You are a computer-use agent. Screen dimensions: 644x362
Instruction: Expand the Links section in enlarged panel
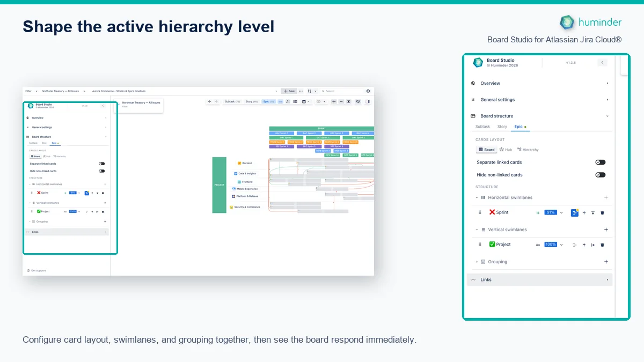[539, 279]
